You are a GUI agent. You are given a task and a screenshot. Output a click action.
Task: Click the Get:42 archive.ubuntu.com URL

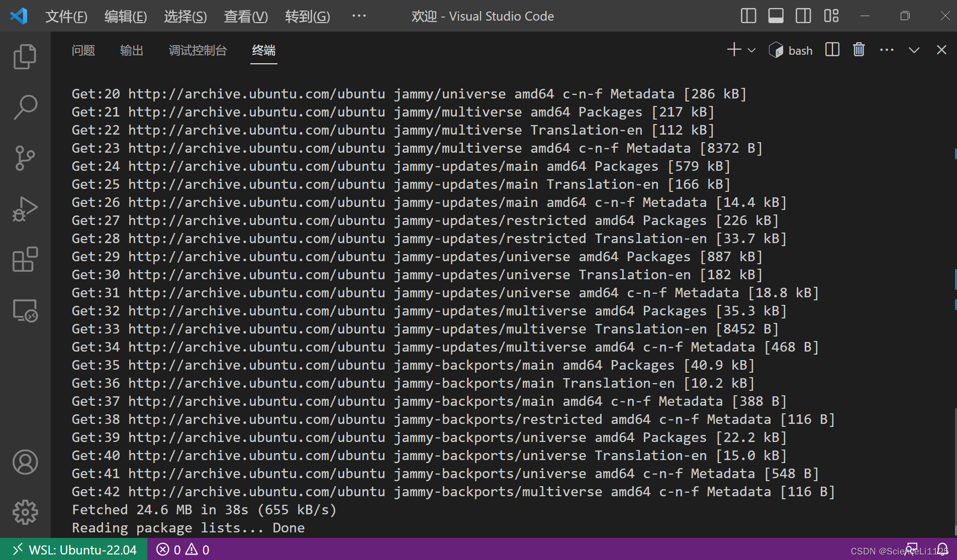tap(257, 492)
